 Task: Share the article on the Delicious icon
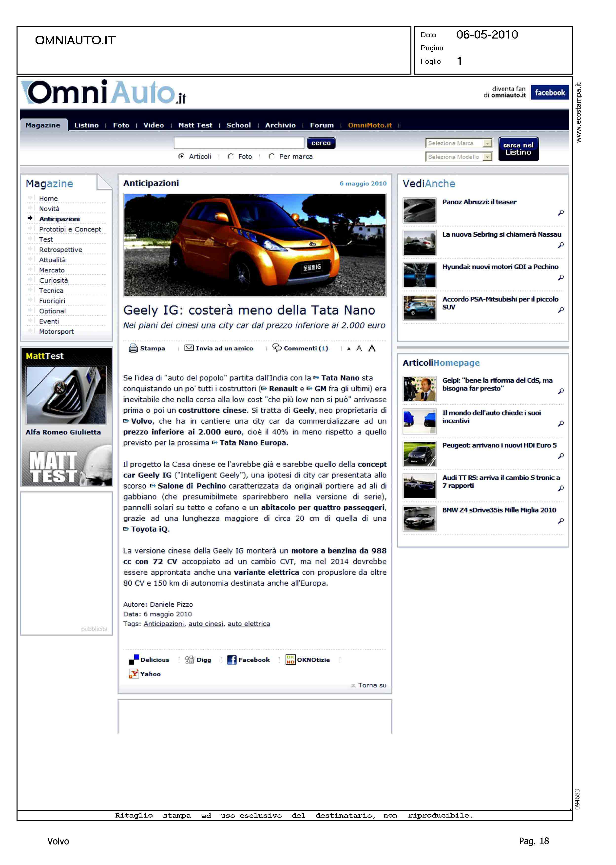tap(134, 660)
